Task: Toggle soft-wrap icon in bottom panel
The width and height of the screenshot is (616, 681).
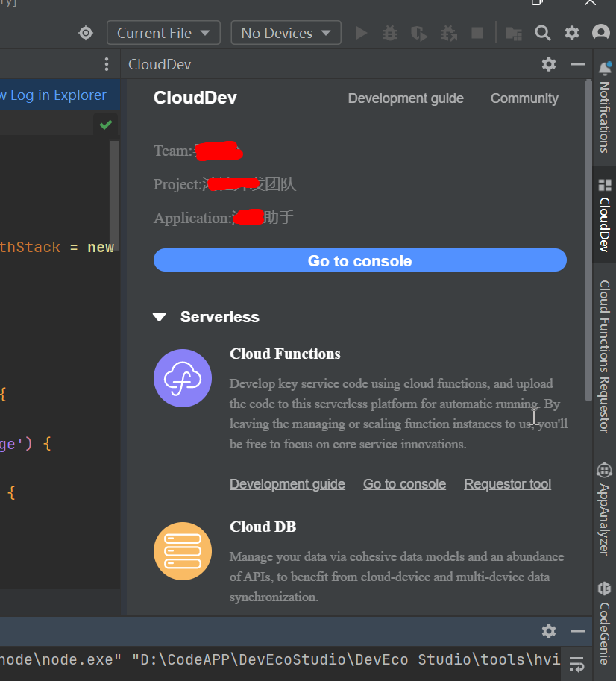Action: click(x=576, y=665)
